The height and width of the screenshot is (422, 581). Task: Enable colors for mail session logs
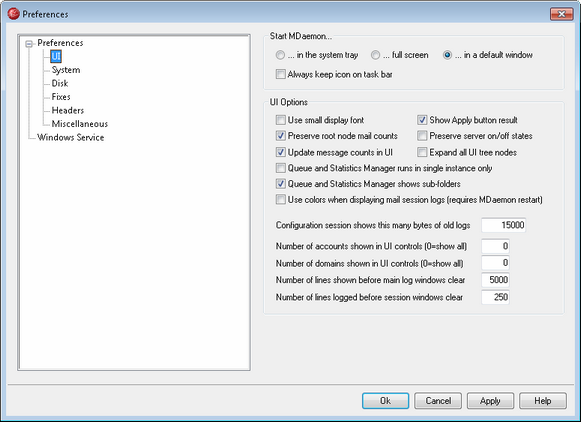click(280, 200)
